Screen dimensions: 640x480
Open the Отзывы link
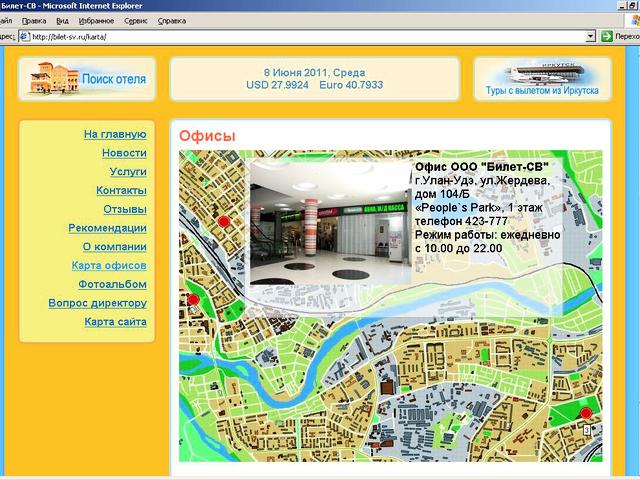click(125, 209)
